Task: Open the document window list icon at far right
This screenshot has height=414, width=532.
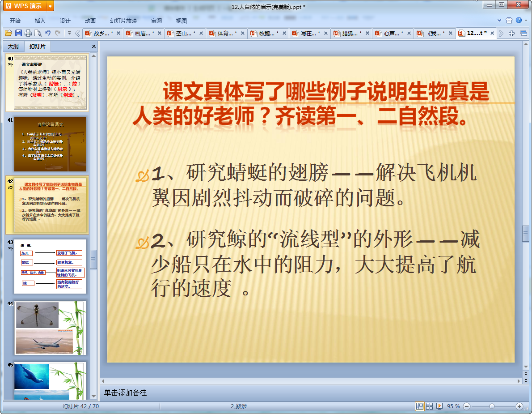Action: (x=524, y=33)
